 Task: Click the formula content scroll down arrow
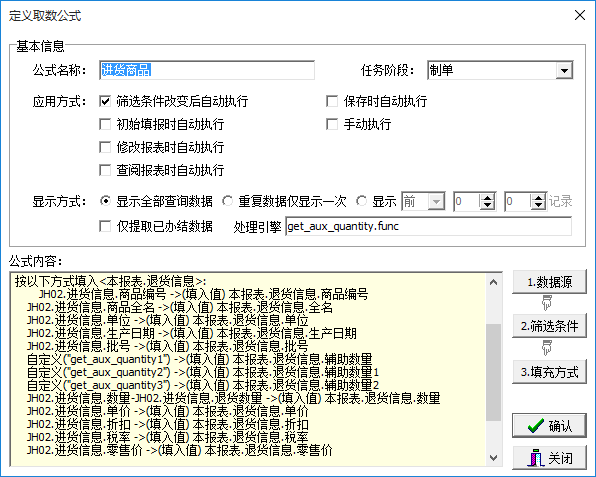click(493, 458)
